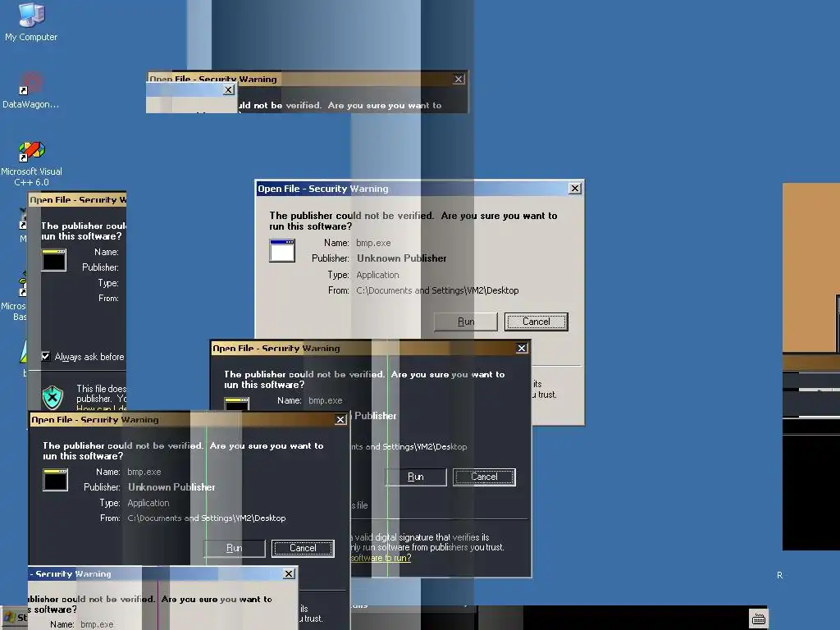This screenshot has height=630, width=840.
Task: Open the 'software to run?' help link
Action: 381,558
